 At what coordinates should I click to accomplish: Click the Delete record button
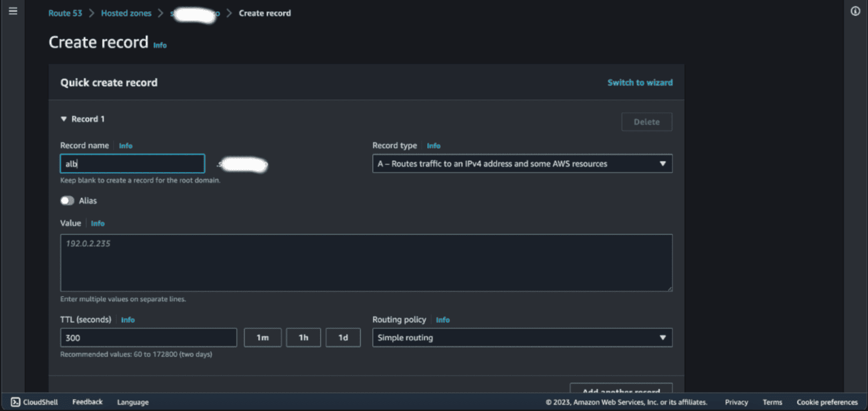pyautogui.click(x=646, y=121)
